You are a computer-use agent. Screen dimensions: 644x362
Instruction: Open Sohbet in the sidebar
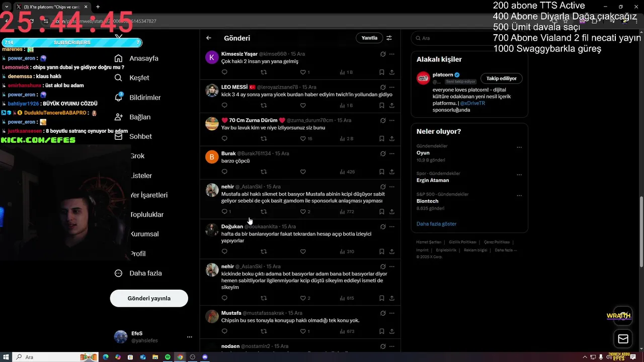tap(134, 137)
